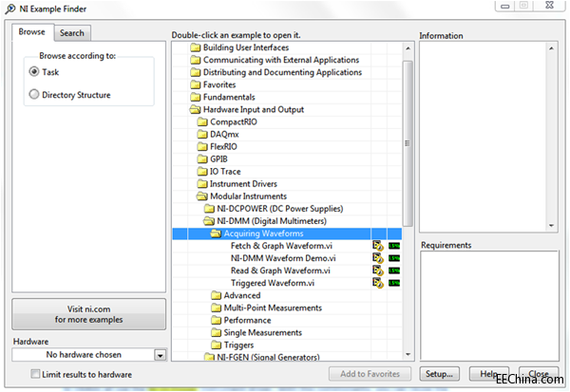Screen dimensions: 570x392
Task: Switch to the Search tab
Action: point(72,33)
